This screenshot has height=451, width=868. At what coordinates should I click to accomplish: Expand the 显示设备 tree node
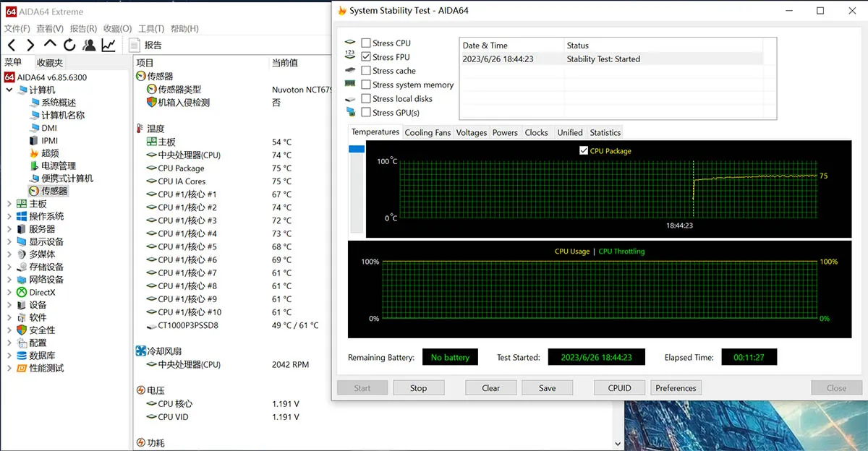point(9,241)
